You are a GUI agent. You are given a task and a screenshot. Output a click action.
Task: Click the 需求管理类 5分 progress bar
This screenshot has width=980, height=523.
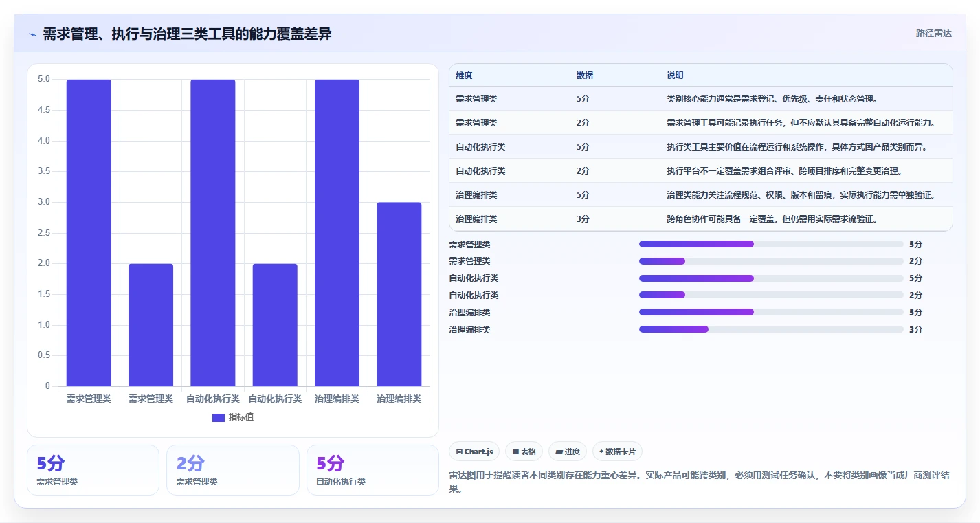click(771, 244)
